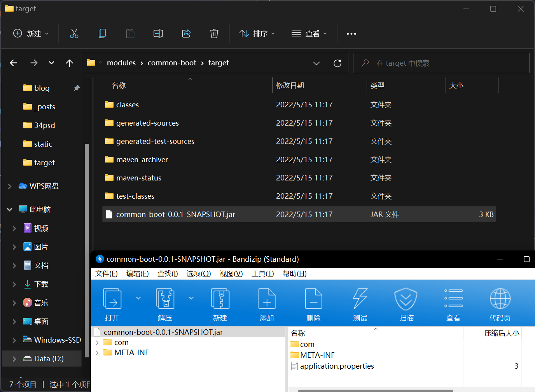Click the New (新建) button in Explorer
The width and height of the screenshot is (535, 392).
[31, 33]
